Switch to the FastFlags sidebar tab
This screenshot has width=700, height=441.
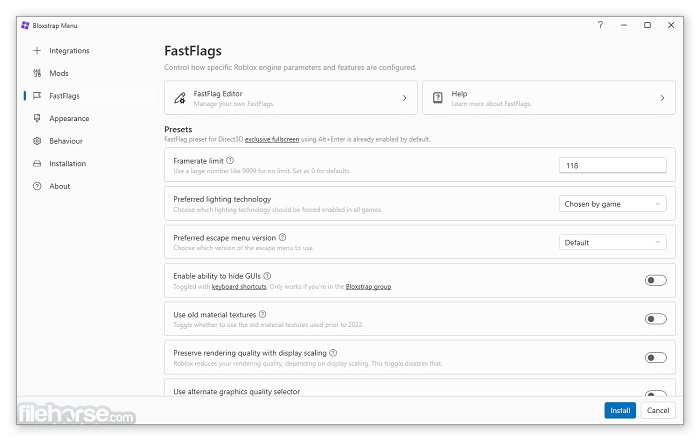tap(64, 96)
